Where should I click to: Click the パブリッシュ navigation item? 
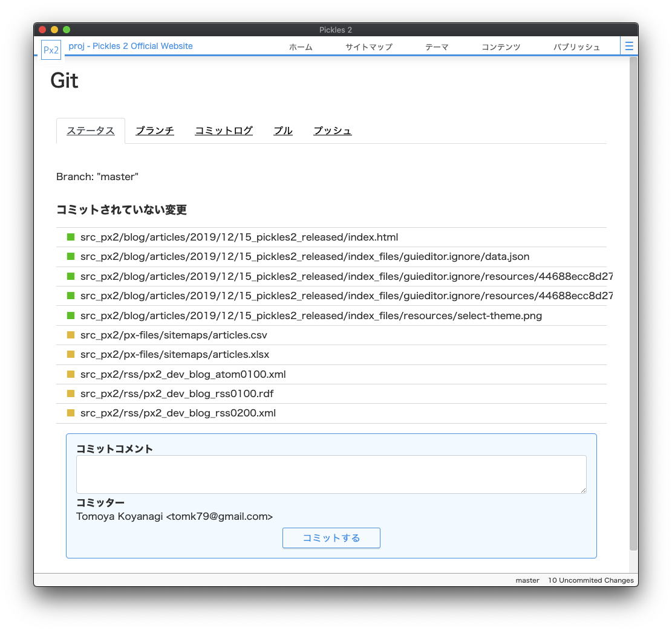(576, 47)
